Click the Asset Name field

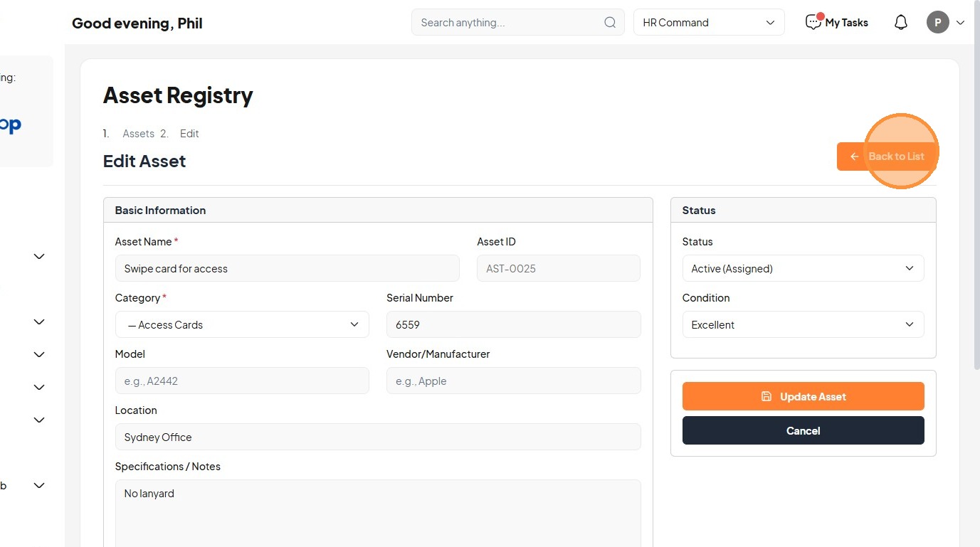coord(287,268)
